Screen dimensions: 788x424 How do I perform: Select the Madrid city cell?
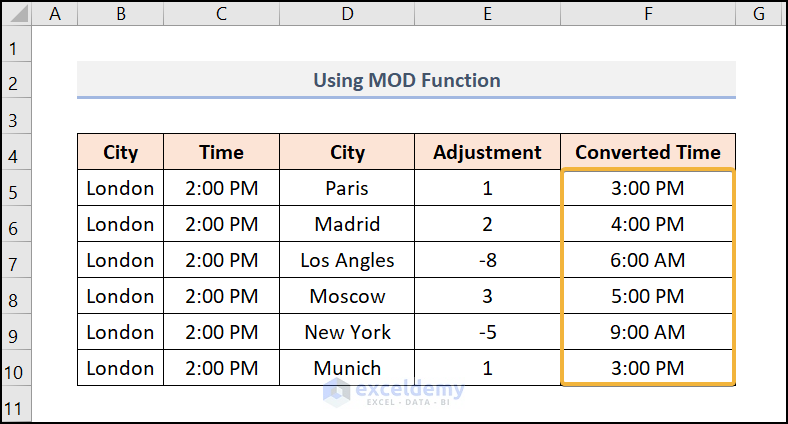tap(347, 225)
